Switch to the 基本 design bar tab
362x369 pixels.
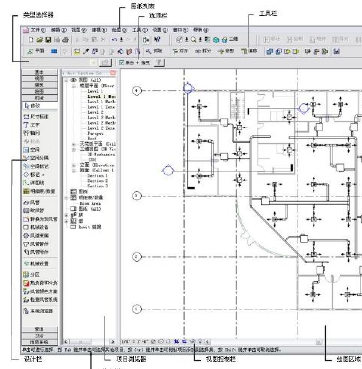[39, 72]
